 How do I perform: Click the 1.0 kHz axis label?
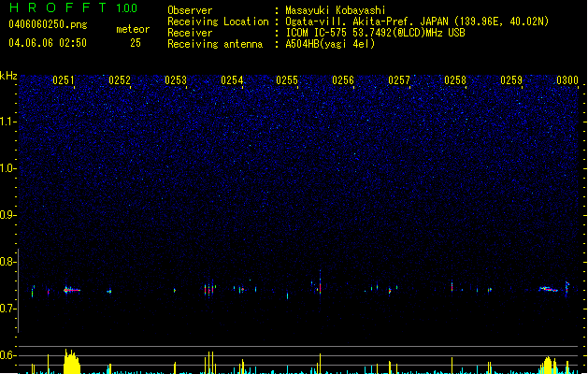[7, 168]
